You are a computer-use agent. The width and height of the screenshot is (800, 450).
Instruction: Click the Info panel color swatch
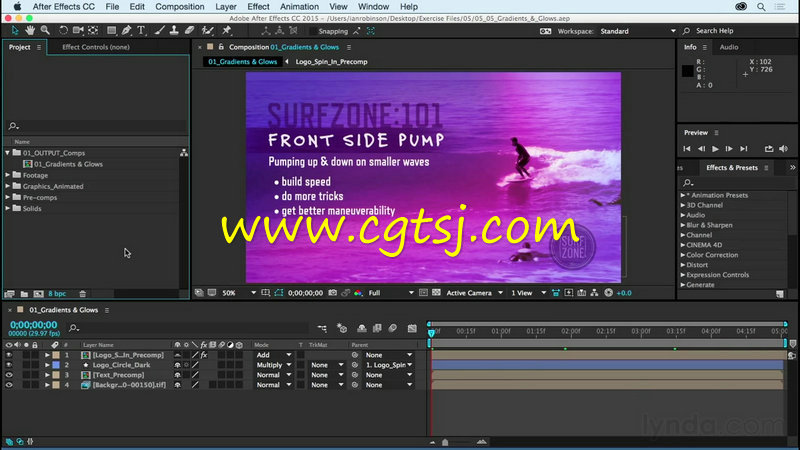coord(687,70)
